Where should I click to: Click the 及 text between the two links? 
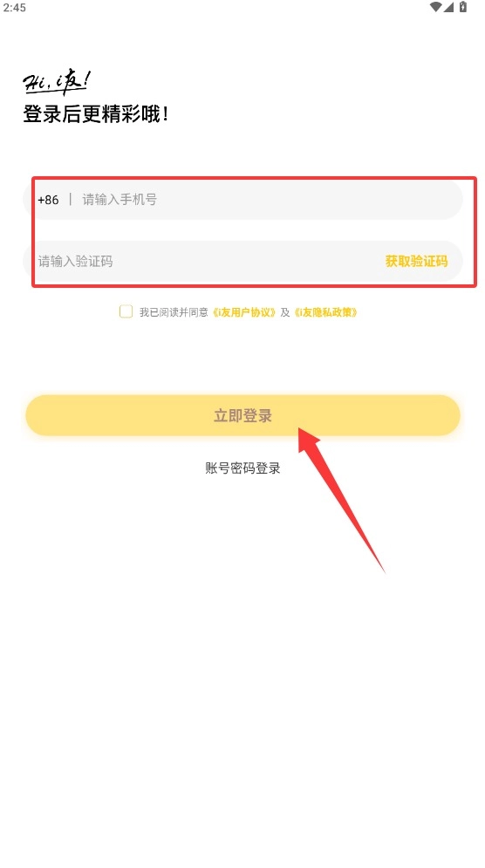point(284,312)
